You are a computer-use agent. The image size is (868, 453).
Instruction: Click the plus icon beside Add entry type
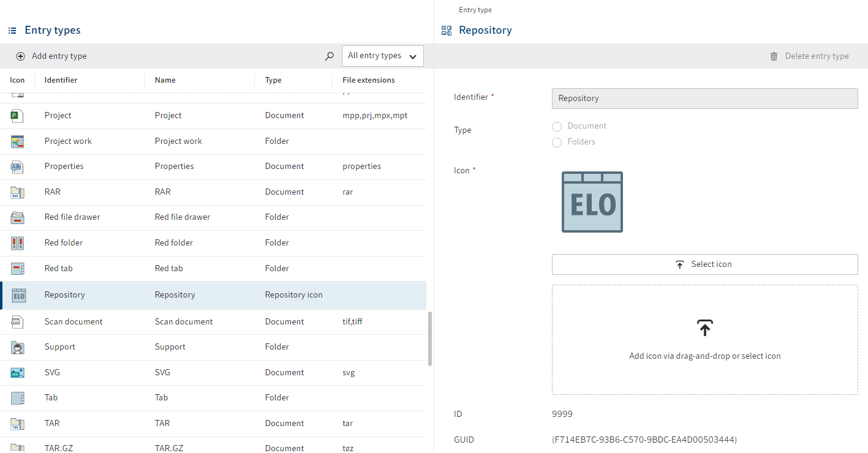tap(20, 56)
